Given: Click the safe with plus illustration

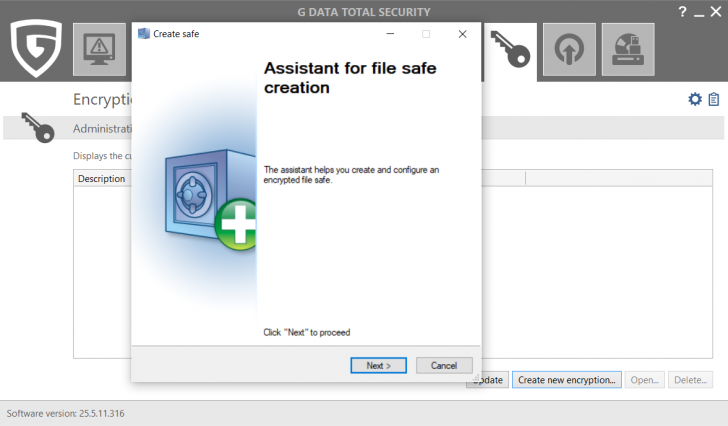Looking at the screenshot, I should tap(210, 200).
